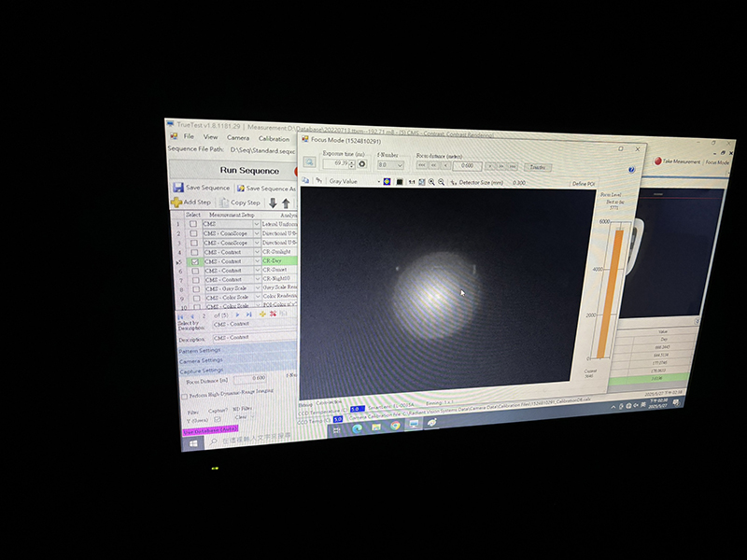Click the black square icon in Focus Mode toolbar
Viewport: 747px width, 560px height.
click(400, 182)
